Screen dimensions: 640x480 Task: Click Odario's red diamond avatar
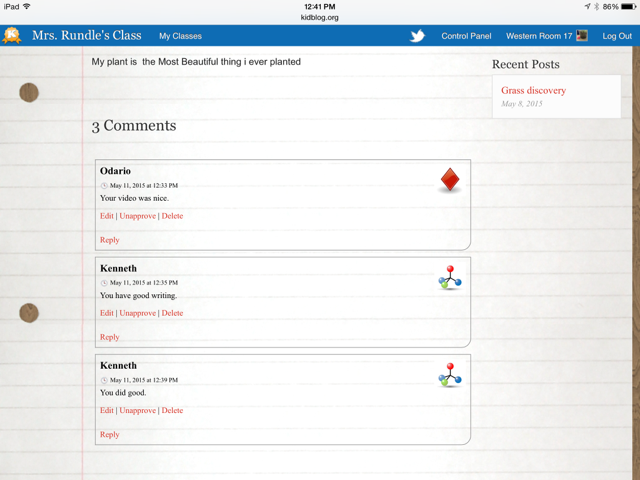click(450, 180)
